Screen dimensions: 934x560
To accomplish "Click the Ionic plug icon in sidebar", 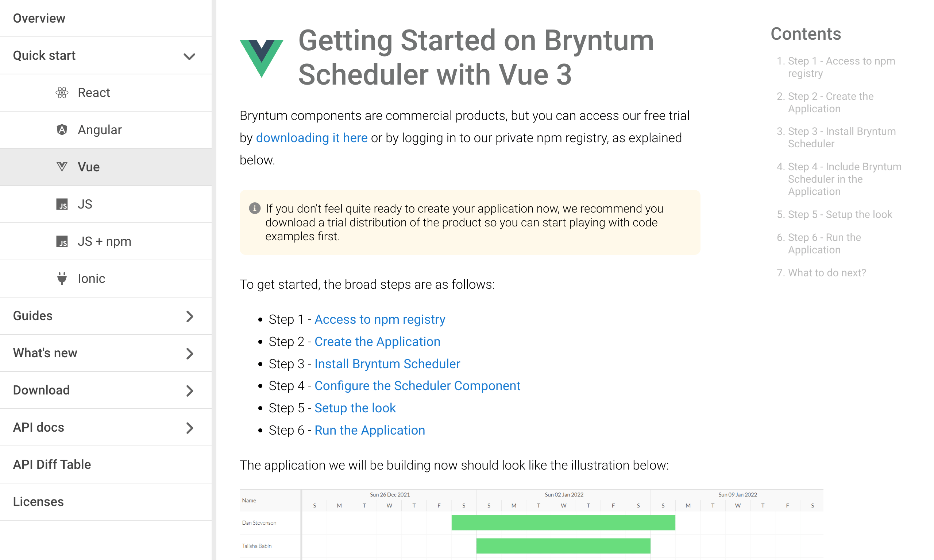I will pos(63,278).
